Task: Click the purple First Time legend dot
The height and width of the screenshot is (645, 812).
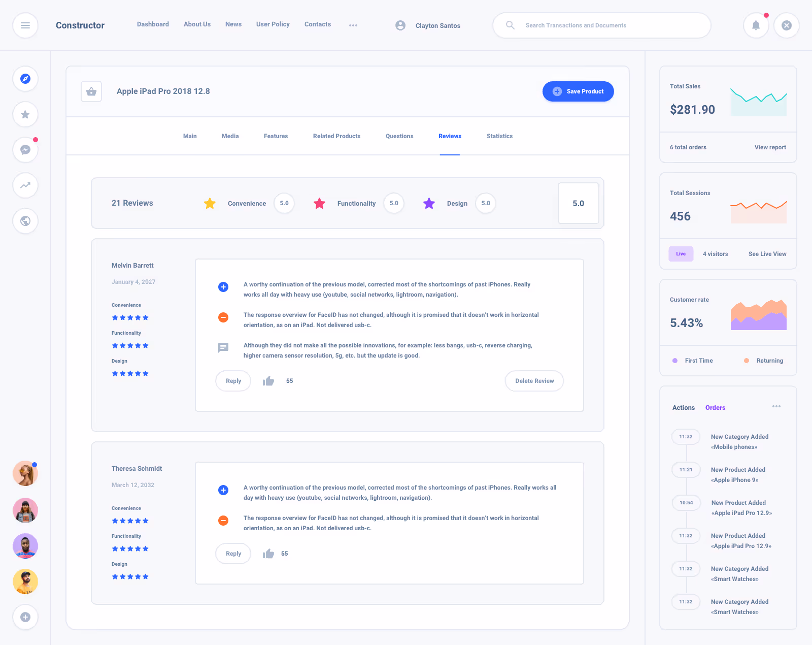Action: point(675,361)
